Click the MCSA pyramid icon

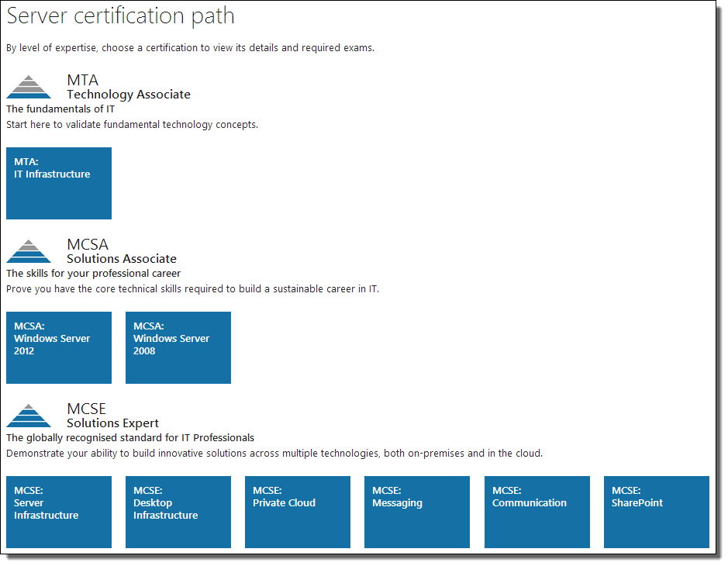point(29,250)
